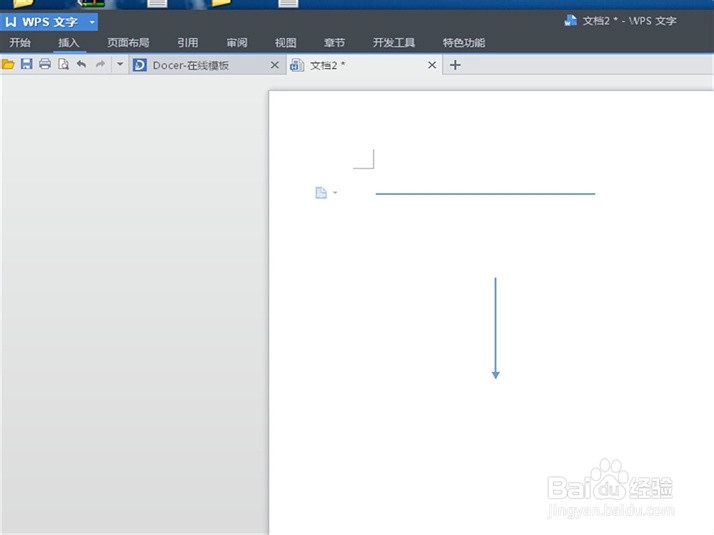
Task: Open the 页面布局 ribbon tab
Action: point(128,43)
